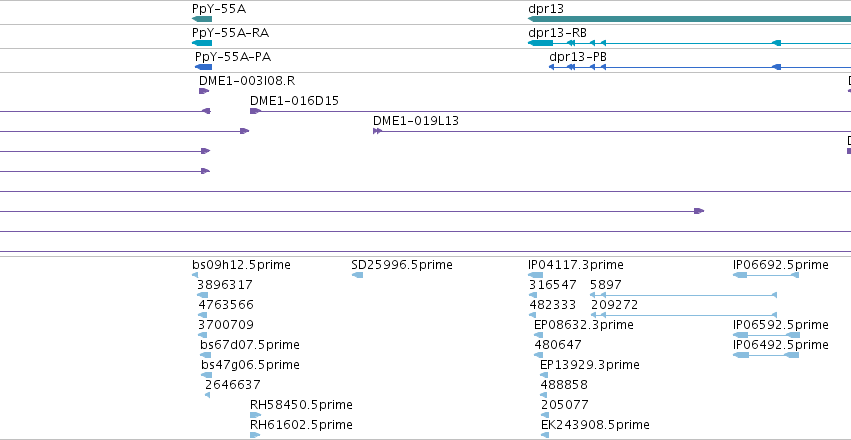Click the DME1-003I08.R feature label
This screenshot has height=440, width=851.
point(247,81)
